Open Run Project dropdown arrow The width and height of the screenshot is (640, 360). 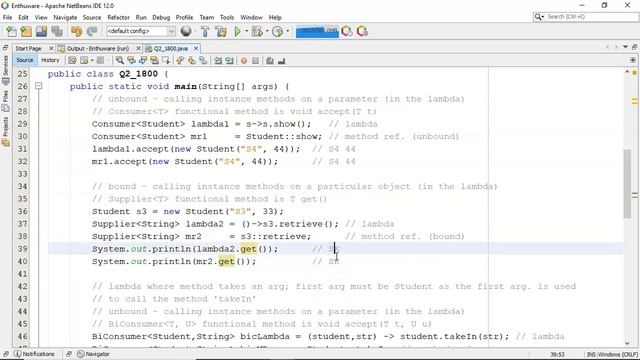(246, 31)
